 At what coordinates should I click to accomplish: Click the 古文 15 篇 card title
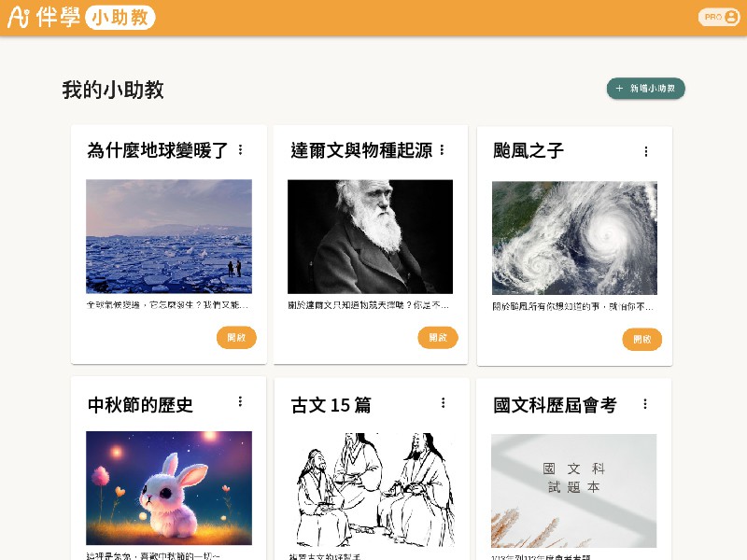331,405
